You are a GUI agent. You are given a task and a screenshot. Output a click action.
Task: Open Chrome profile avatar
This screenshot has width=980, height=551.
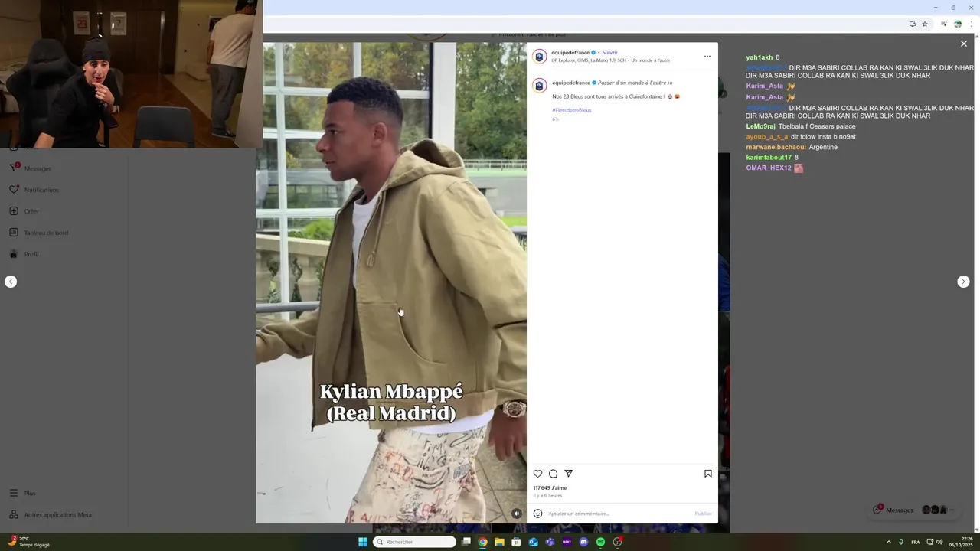pyautogui.click(x=958, y=24)
